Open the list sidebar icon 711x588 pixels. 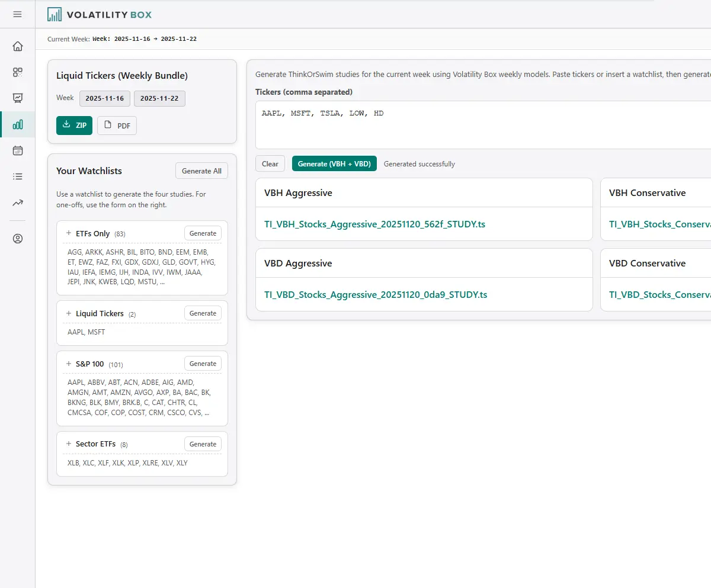click(x=18, y=176)
